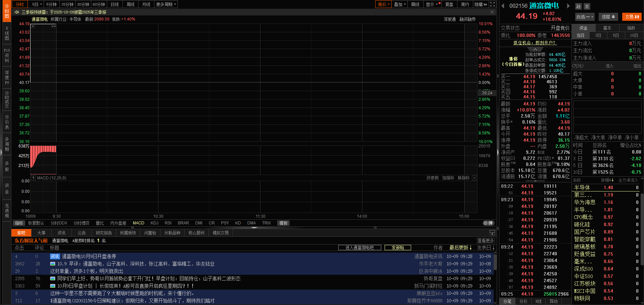The height and width of the screenshot is (305, 644).
Task: Close the chart selection box X icon
Action: click(x=33, y=26)
